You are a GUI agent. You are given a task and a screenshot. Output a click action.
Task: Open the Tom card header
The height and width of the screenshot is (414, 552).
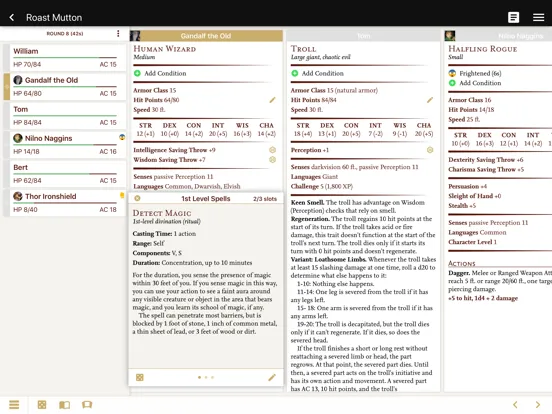(363, 36)
